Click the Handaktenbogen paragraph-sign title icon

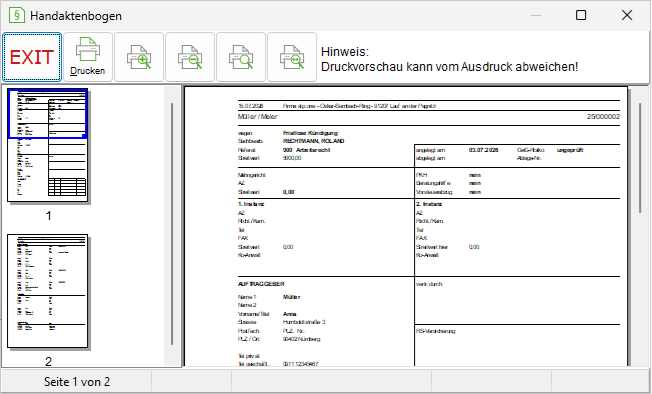17,15
